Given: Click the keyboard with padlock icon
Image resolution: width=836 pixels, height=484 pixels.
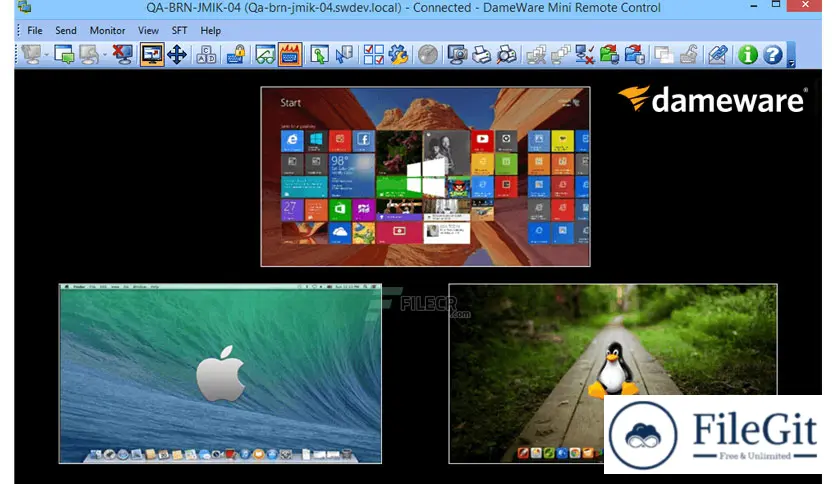Looking at the screenshot, I should click(236, 54).
